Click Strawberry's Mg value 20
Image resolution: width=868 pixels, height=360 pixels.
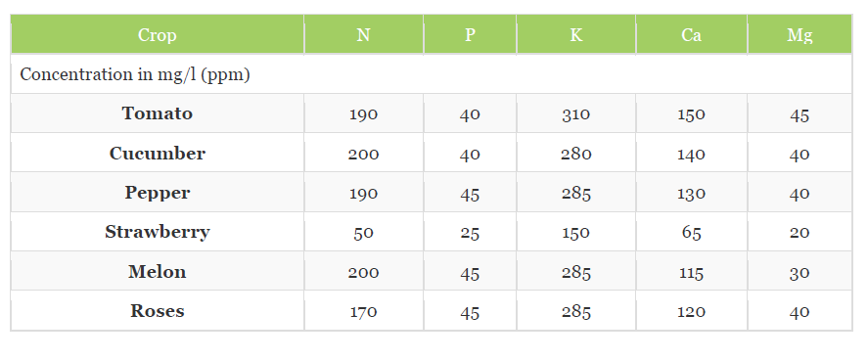tap(799, 233)
